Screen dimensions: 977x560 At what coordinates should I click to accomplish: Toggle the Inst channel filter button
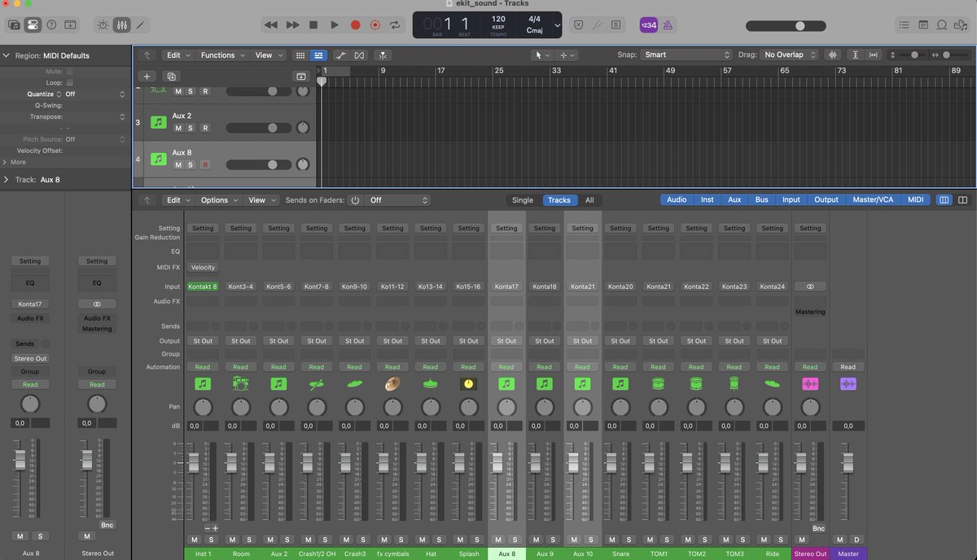click(x=708, y=199)
